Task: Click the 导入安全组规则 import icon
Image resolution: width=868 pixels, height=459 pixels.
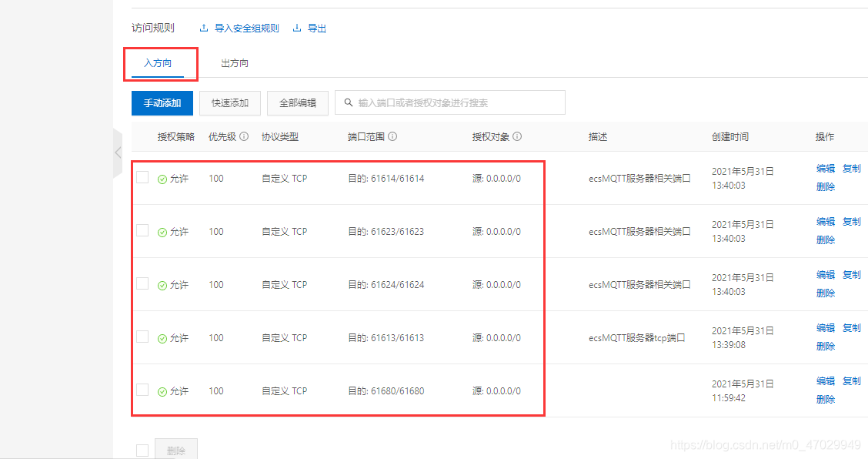Action: click(x=203, y=28)
